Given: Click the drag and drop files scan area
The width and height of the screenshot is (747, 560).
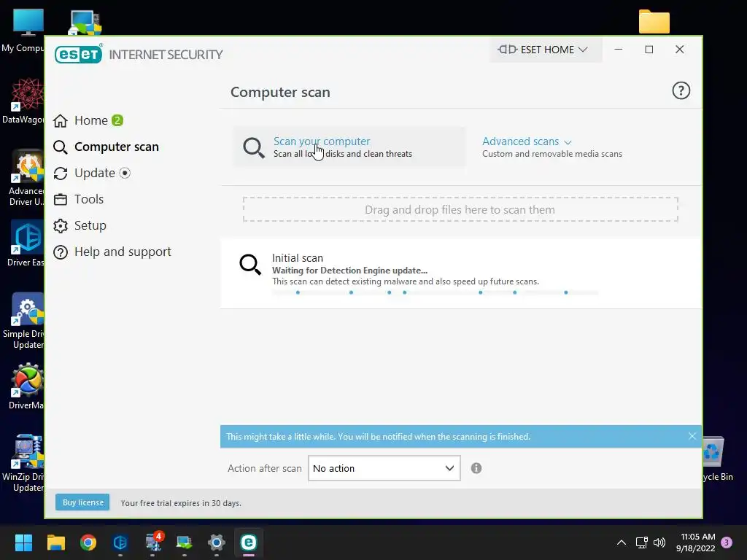Looking at the screenshot, I should coord(460,209).
